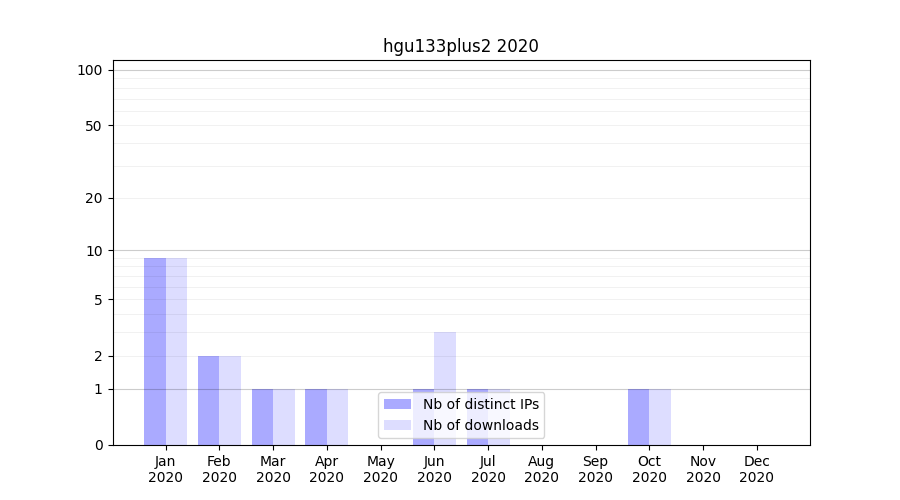Click the dark Mar 2020 distinct IPs bar
900x500 pixels.
[262, 416]
